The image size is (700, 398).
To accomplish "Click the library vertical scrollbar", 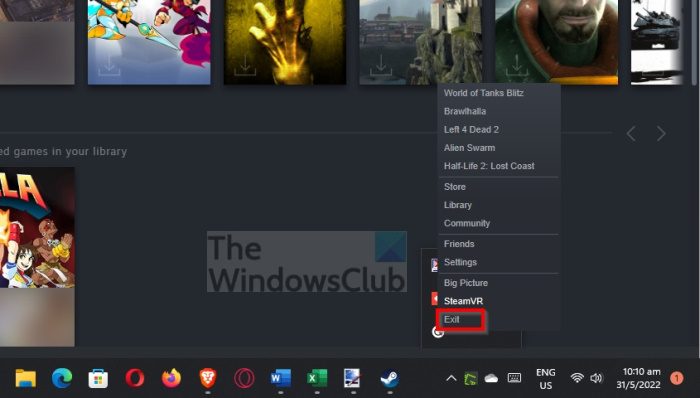I will [696, 42].
